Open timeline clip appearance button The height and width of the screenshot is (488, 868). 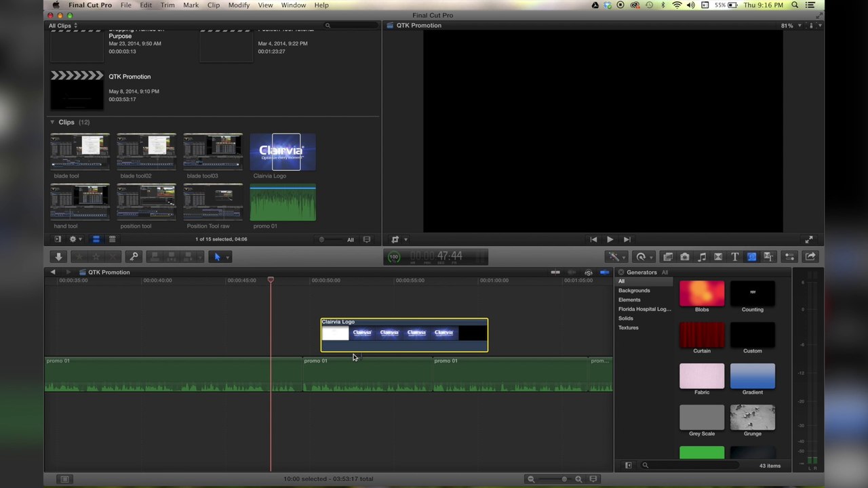(593, 479)
